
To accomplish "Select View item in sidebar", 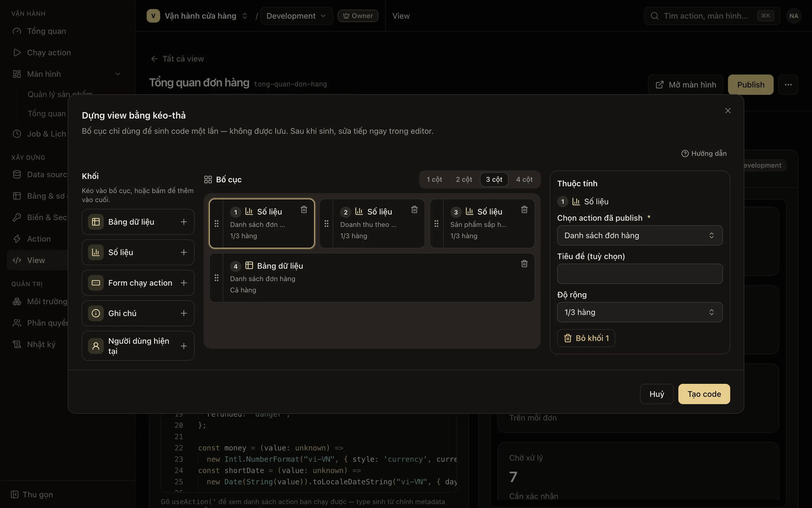I will point(37,260).
